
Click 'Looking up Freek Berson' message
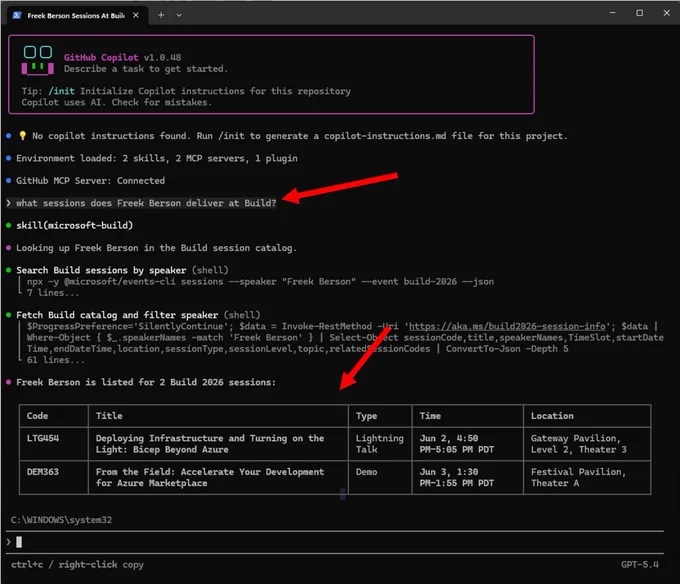coord(156,248)
